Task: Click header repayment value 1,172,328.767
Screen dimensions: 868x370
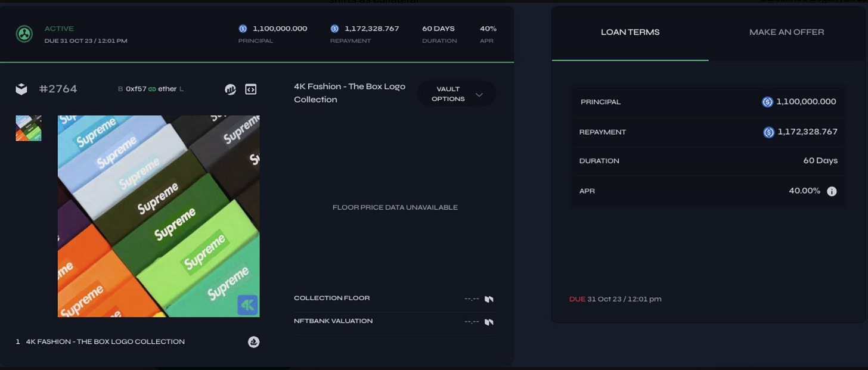Action: pos(372,29)
